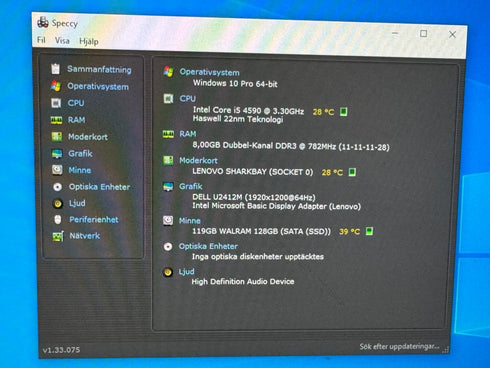Maximize the Speccy window
The width and height of the screenshot is (490, 368).
tap(423, 33)
